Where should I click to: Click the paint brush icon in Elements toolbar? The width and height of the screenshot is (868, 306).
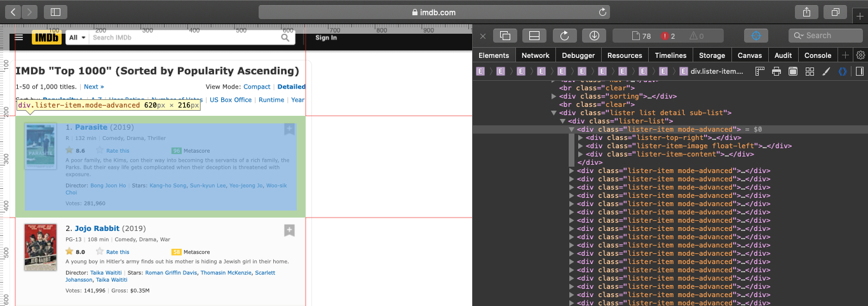825,71
